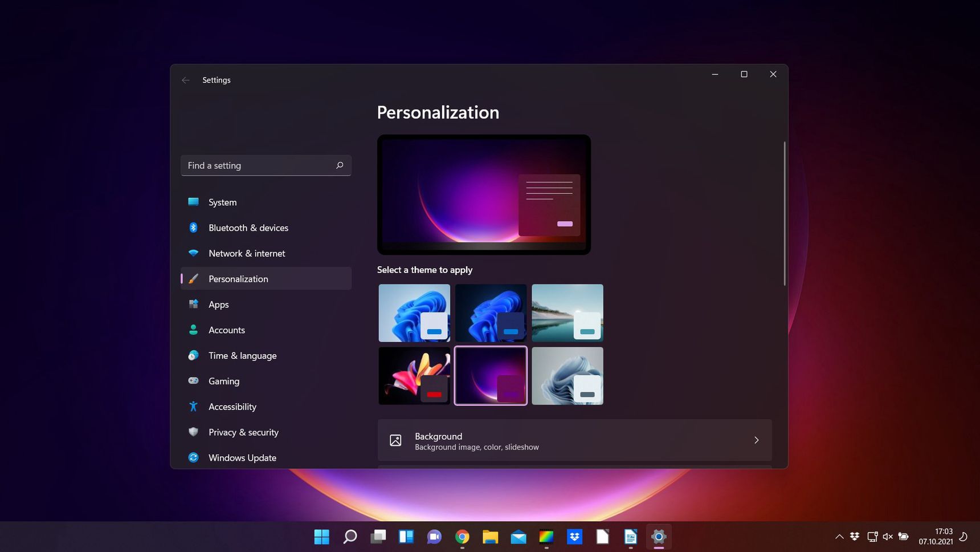Open the Windows Start menu
The width and height of the screenshot is (980, 552).
(322, 537)
